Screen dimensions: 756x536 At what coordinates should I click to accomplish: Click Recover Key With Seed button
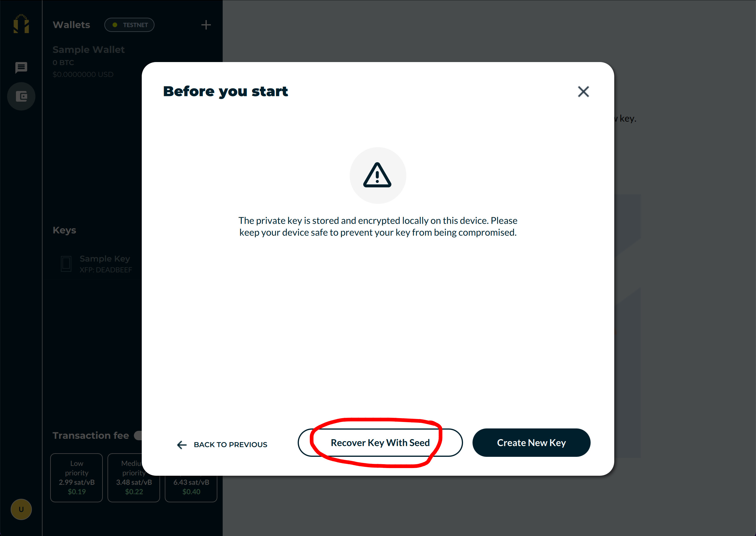click(x=380, y=443)
